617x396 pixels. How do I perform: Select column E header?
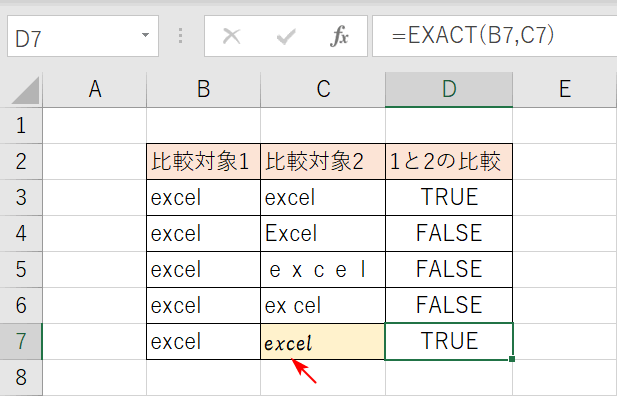point(565,90)
